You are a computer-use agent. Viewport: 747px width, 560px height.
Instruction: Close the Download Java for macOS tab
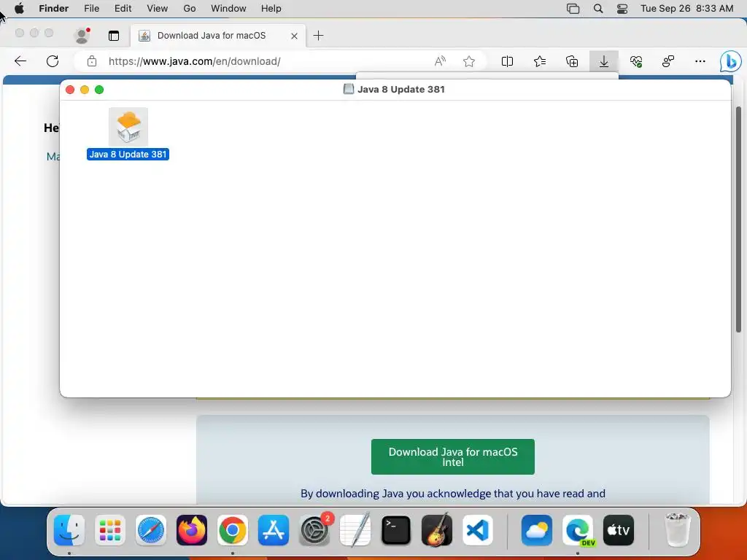coord(295,36)
